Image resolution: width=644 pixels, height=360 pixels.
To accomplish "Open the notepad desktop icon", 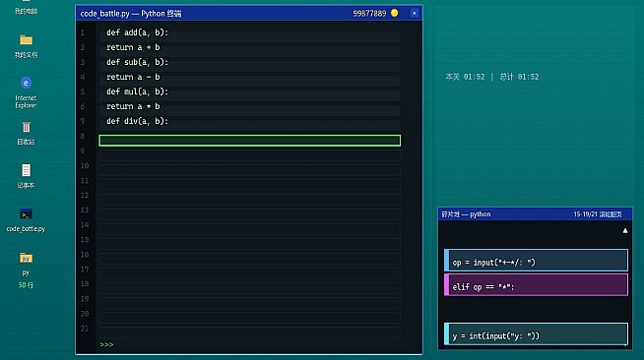I will pos(26,176).
